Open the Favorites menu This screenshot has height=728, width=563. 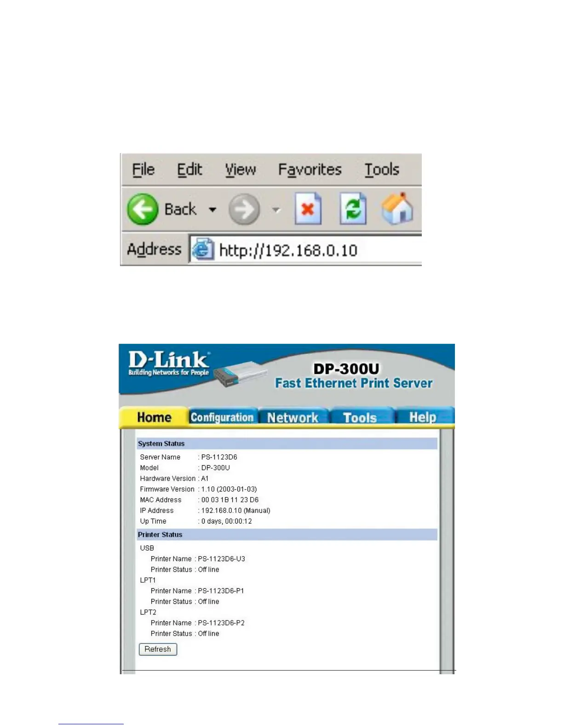(310, 170)
